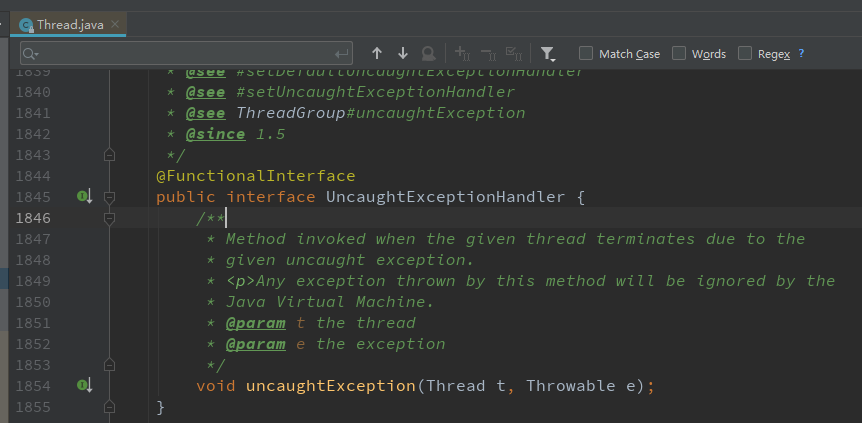This screenshot has width=862, height=423.
Task: Click the @param t tag on line 1851
Action: pyautogui.click(x=256, y=323)
